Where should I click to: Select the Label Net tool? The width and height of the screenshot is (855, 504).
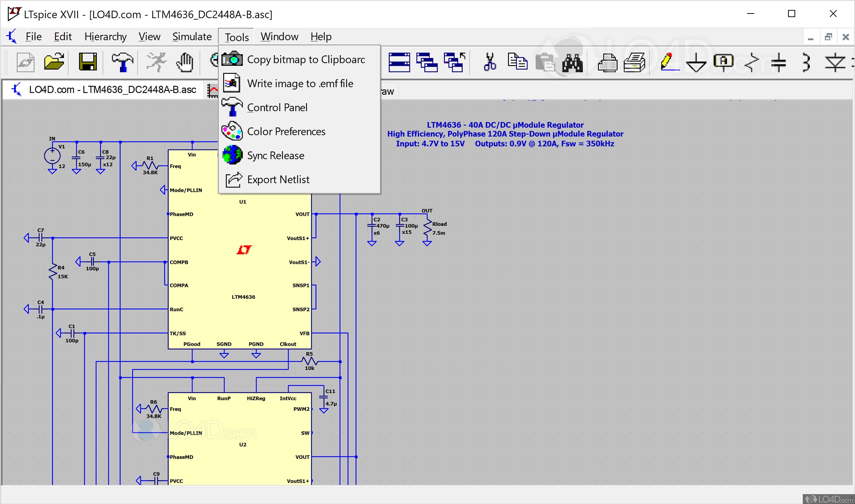click(724, 62)
